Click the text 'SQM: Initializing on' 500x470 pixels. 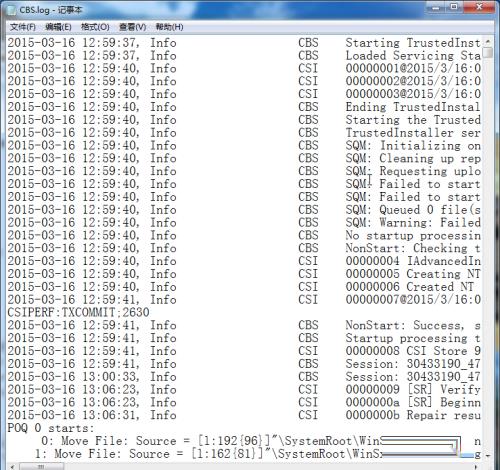click(x=413, y=146)
